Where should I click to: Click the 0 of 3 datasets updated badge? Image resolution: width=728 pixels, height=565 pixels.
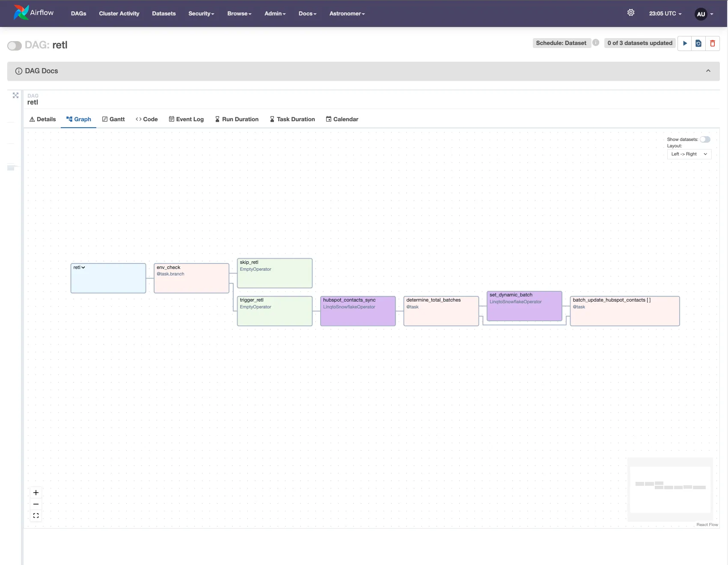pyautogui.click(x=640, y=43)
